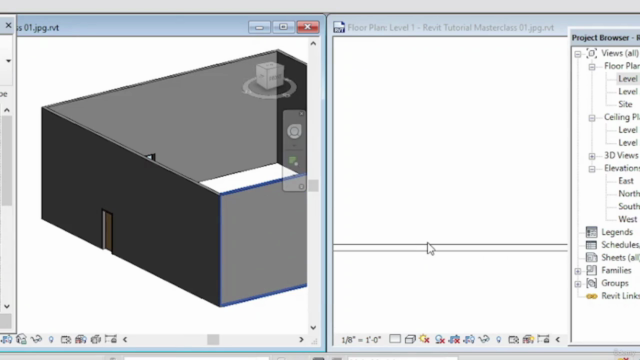Click Temporary Hide/Isolate glasses in floor plan view
Viewport: 640px width, 360px height.
point(484,339)
